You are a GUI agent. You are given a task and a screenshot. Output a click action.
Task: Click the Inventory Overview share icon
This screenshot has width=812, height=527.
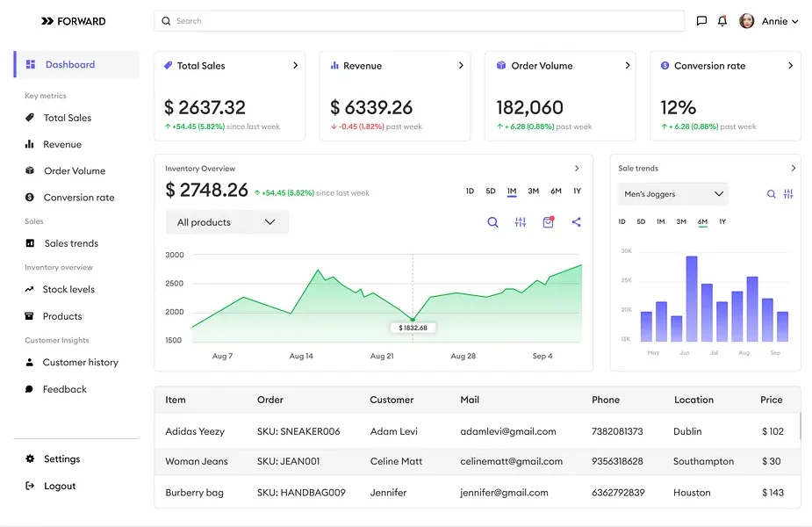[577, 222]
